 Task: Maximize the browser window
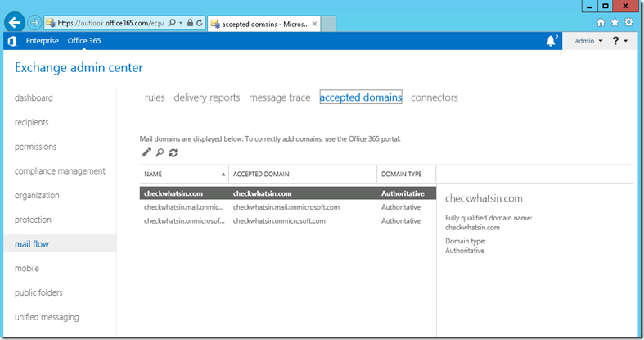605,6
